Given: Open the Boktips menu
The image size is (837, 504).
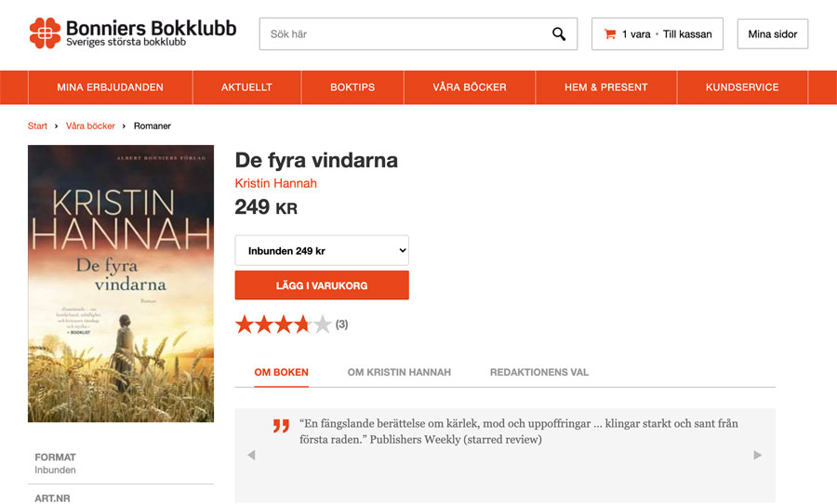Looking at the screenshot, I should 352,87.
